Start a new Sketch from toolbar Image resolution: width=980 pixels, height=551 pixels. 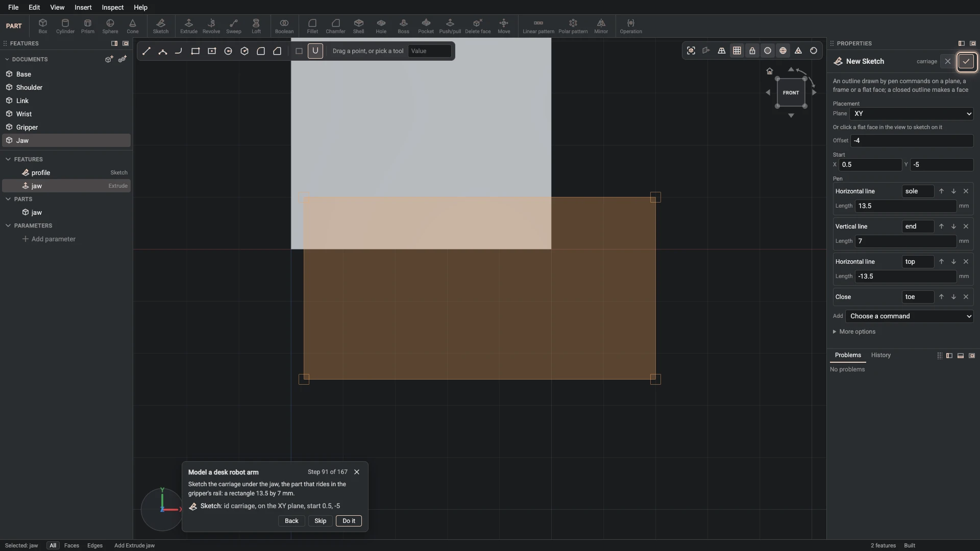click(161, 26)
